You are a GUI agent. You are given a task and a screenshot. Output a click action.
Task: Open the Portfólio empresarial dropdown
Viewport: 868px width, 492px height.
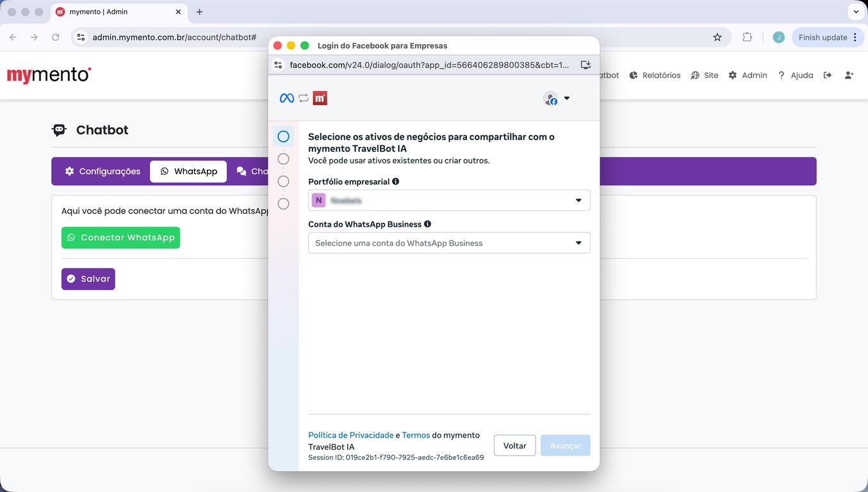click(449, 201)
